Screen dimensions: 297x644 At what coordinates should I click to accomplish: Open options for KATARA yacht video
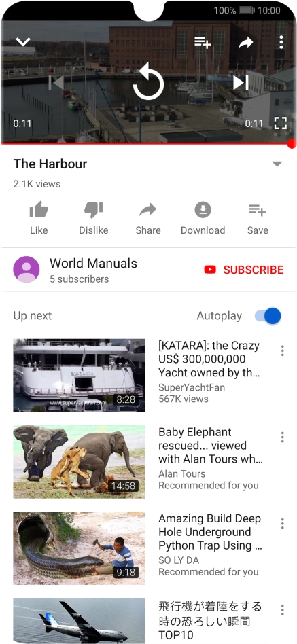[x=282, y=351]
